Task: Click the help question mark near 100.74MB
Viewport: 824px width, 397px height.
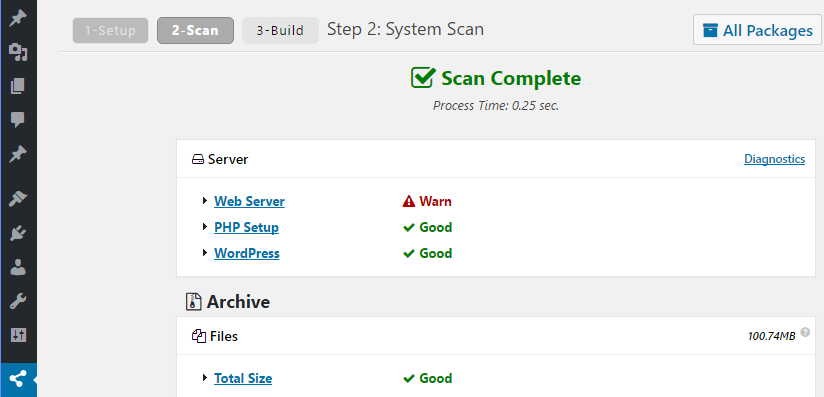Action: point(805,332)
